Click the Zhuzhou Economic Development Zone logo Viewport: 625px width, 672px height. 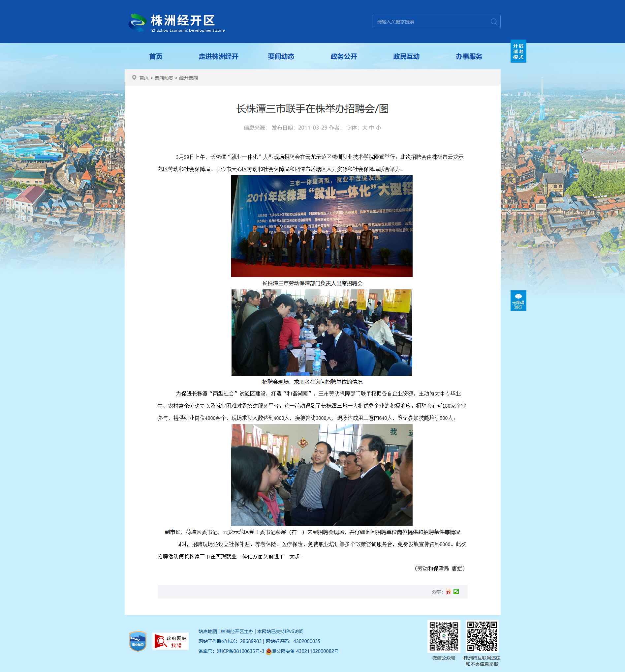176,22
